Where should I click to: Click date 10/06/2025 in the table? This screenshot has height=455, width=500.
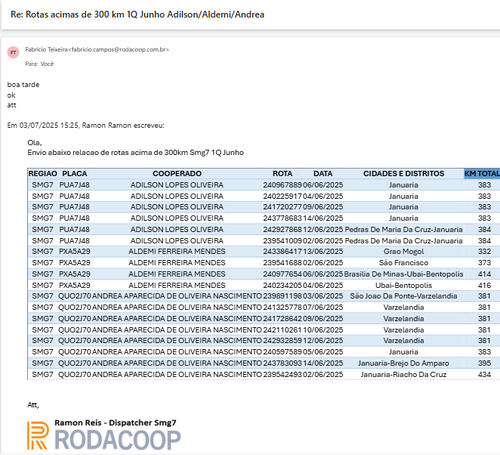(323, 330)
